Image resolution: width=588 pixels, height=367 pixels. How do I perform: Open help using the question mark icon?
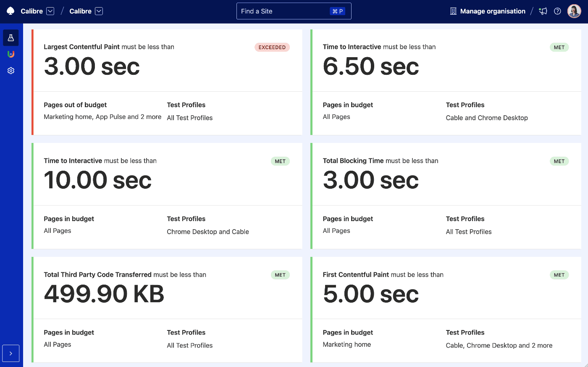(557, 11)
